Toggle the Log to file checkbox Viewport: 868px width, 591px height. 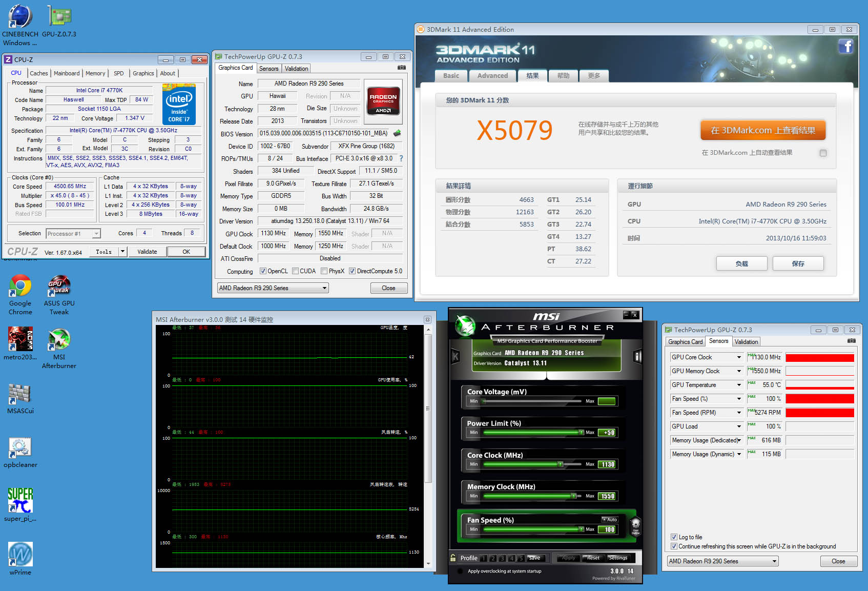coord(674,537)
